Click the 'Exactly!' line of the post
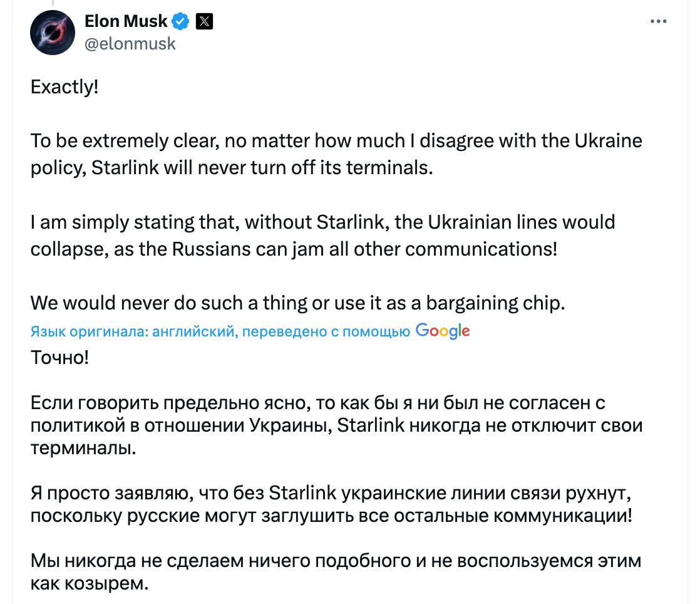The image size is (700, 604). (65, 86)
